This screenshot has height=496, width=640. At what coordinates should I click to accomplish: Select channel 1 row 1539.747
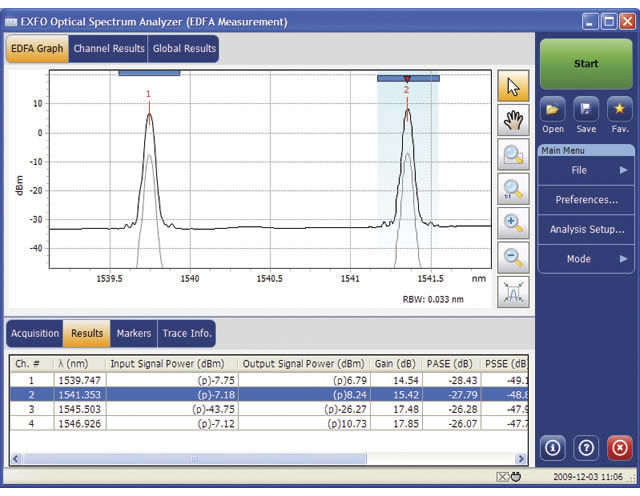pyautogui.click(x=269, y=380)
